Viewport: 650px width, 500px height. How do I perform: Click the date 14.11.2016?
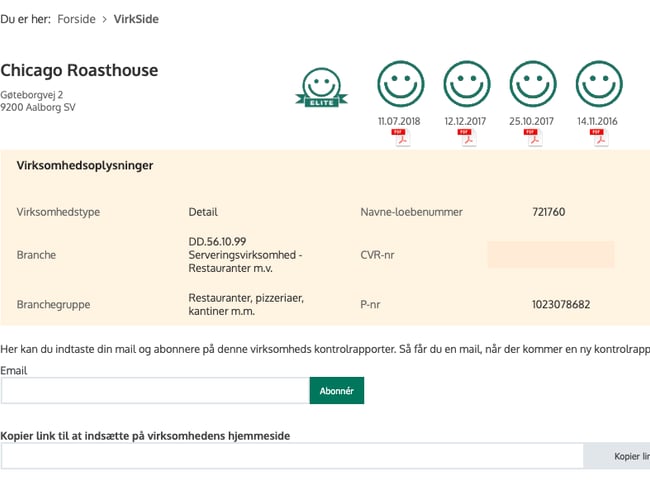[x=597, y=121]
